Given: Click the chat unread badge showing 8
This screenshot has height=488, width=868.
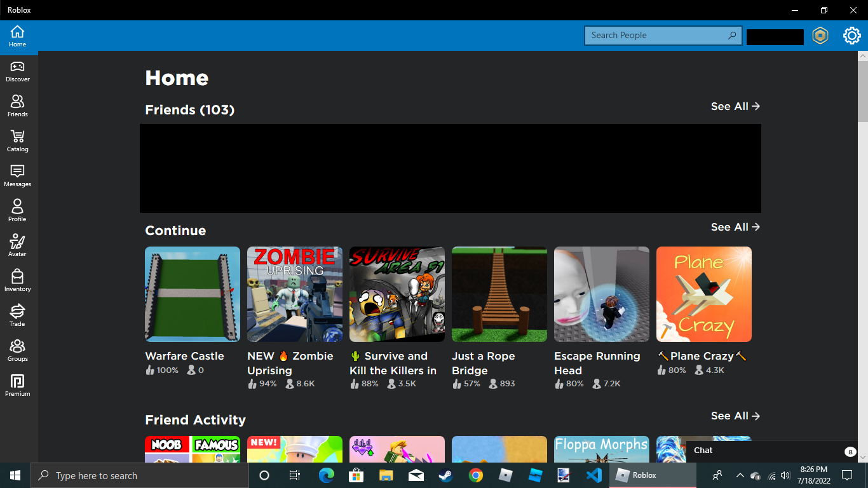Looking at the screenshot, I should (850, 452).
